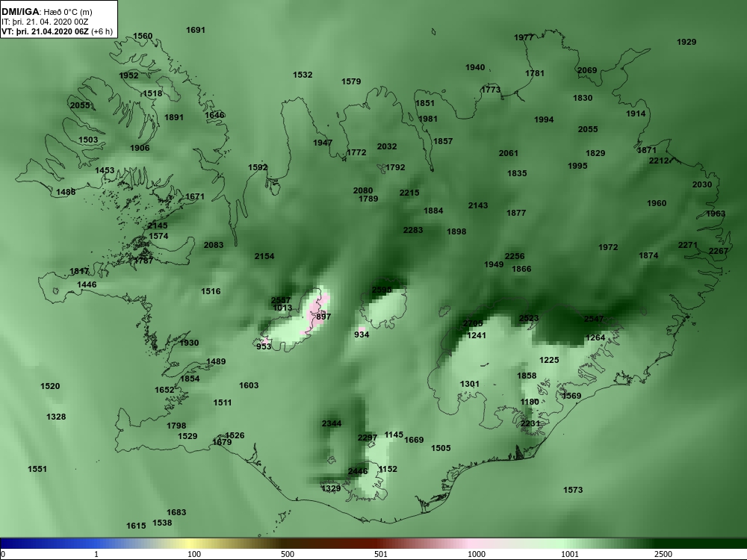Select the 501 label on the color scale
747x560 pixels.
click(381, 554)
